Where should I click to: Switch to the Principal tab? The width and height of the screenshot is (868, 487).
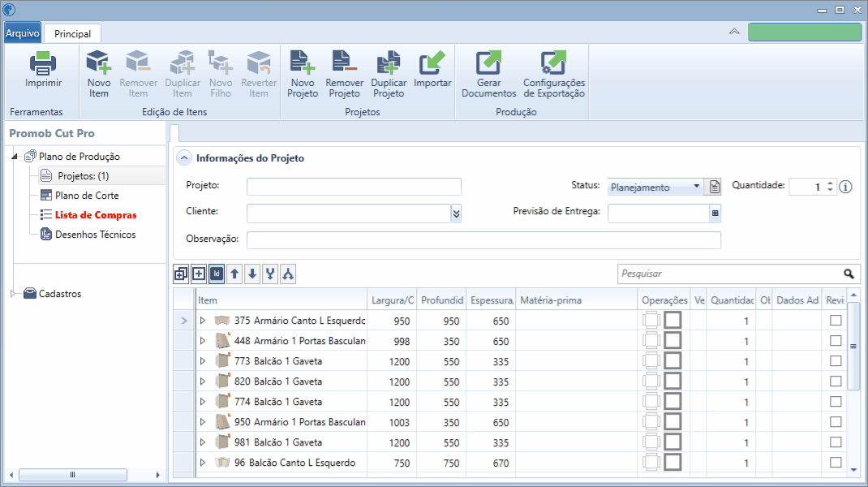click(72, 34)
